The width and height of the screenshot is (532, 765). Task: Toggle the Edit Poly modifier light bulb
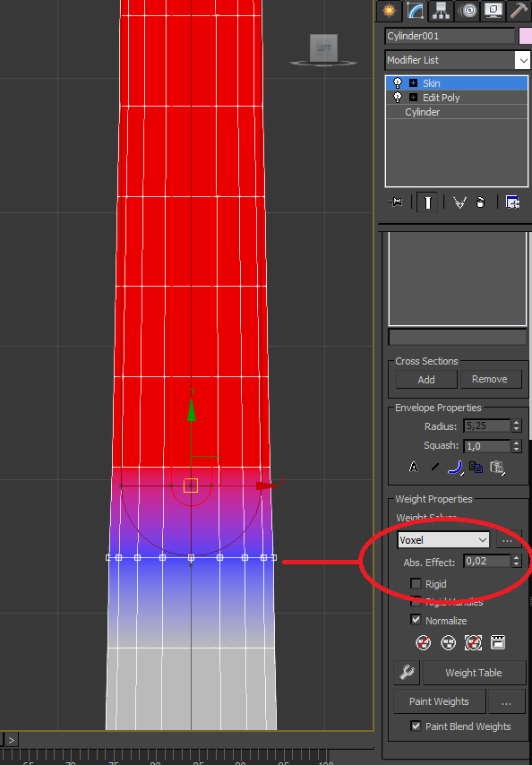[x=398, y=98]
